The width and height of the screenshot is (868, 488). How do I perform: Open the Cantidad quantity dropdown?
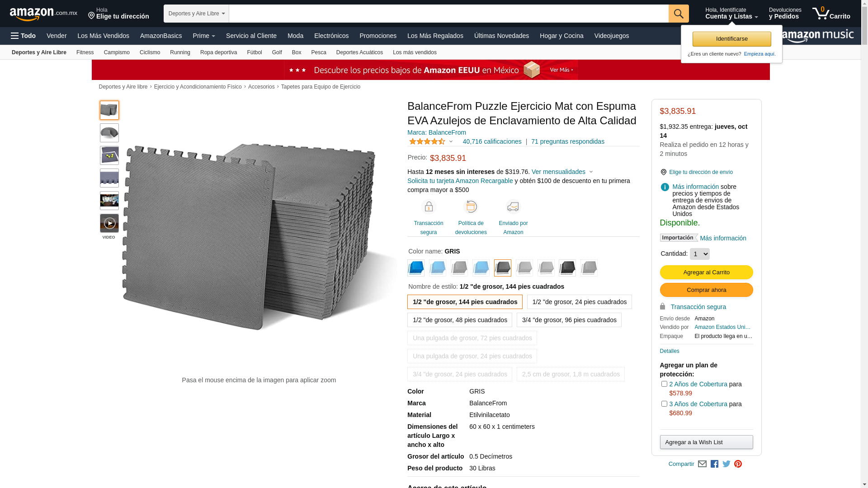pyautogui.click(x=699, y=254)
